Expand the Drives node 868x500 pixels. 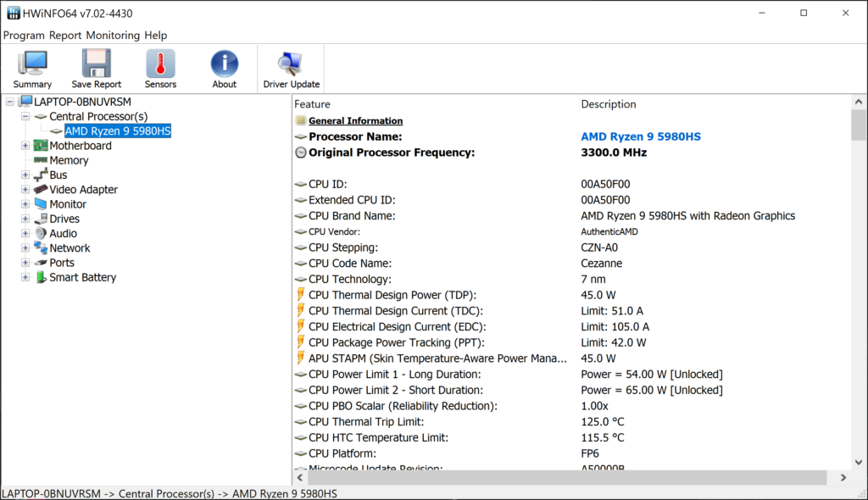click(x=25, y=219)
